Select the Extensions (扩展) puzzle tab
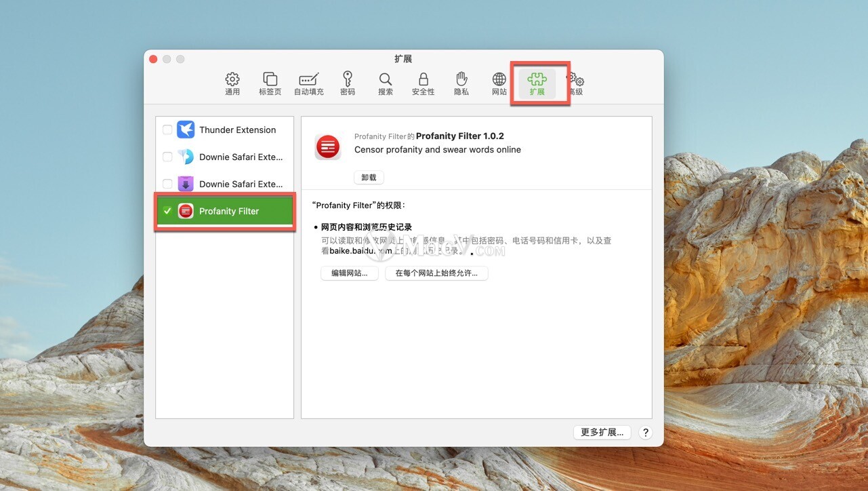Viewport: 868px width, 491px height. 537,84
